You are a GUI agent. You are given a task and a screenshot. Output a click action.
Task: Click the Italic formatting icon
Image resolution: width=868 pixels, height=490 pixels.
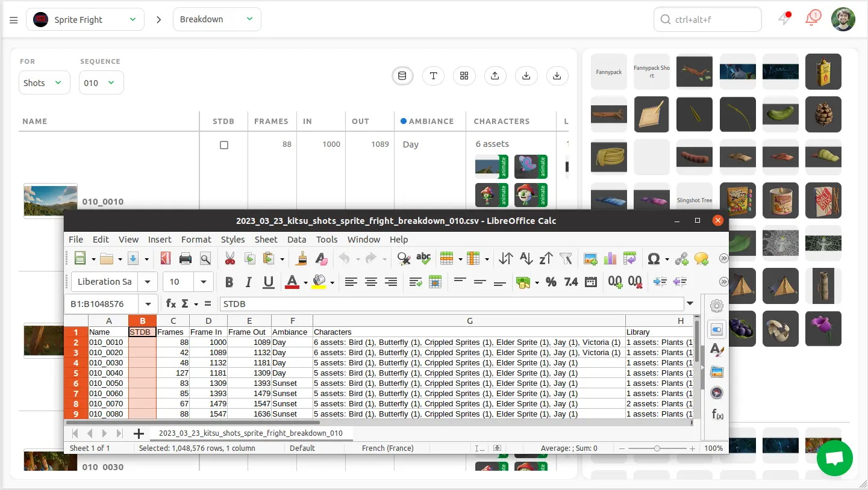(x=248, y=282)
